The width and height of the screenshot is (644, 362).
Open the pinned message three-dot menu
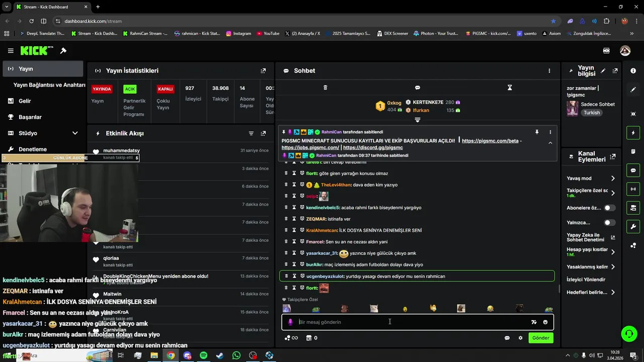tap(550, 132)
